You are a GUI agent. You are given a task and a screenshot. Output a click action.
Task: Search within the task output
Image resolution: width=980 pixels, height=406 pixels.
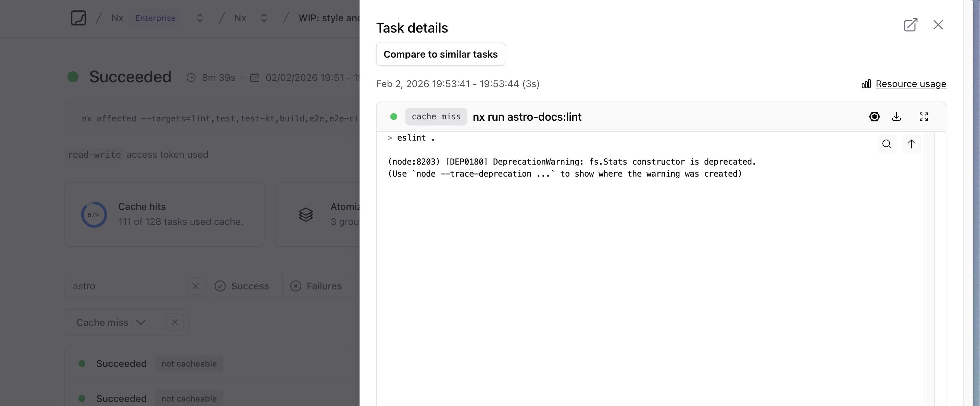[887, 144]
